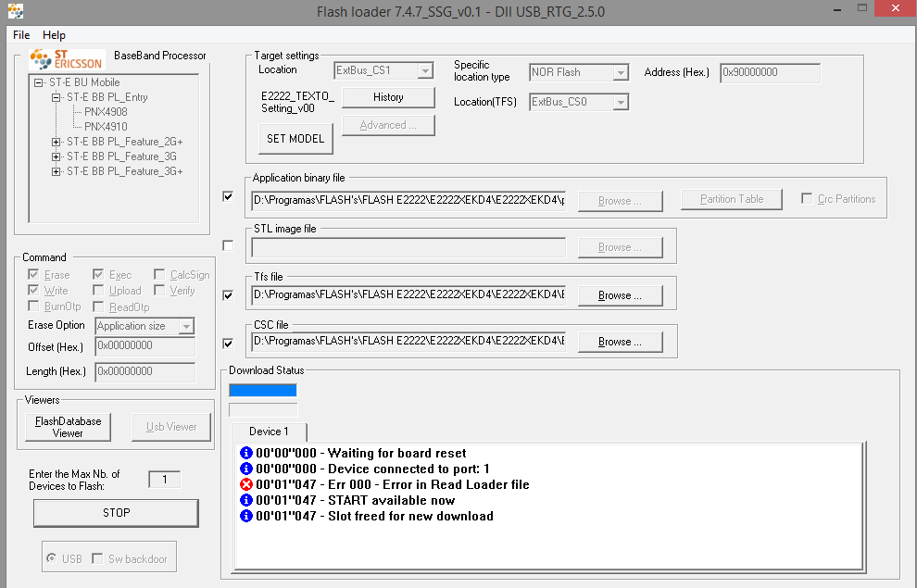
Task: Click the 'Error in Read Loader file' log line
Action: point(393,484)
